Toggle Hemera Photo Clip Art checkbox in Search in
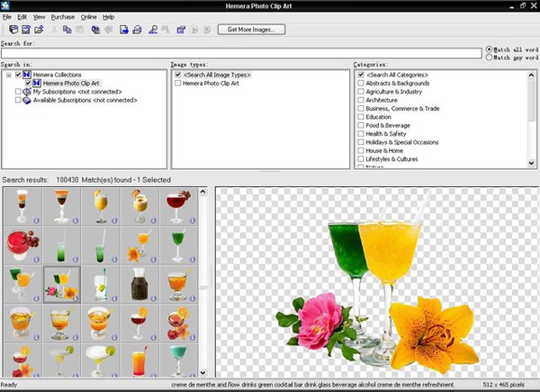 (28, 84)
